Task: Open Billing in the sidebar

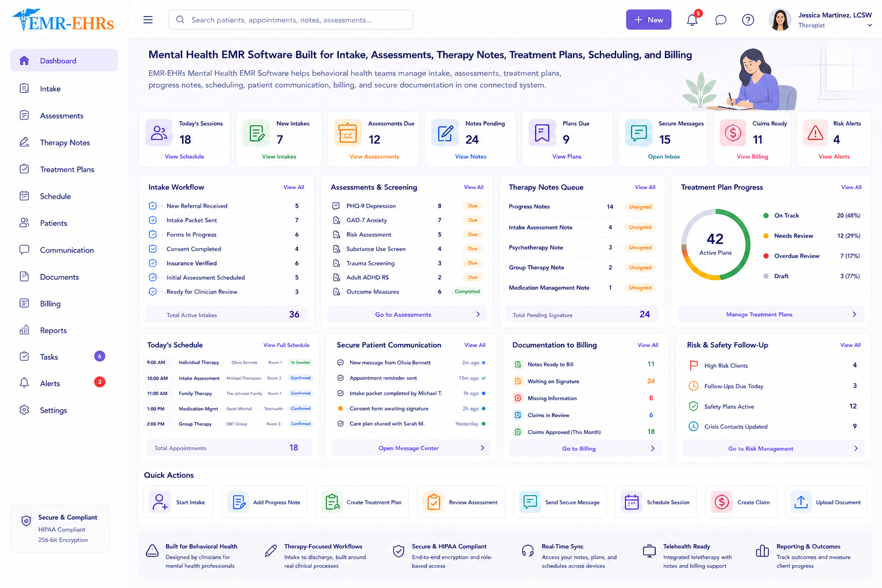Action: click(x=64, y=304)
